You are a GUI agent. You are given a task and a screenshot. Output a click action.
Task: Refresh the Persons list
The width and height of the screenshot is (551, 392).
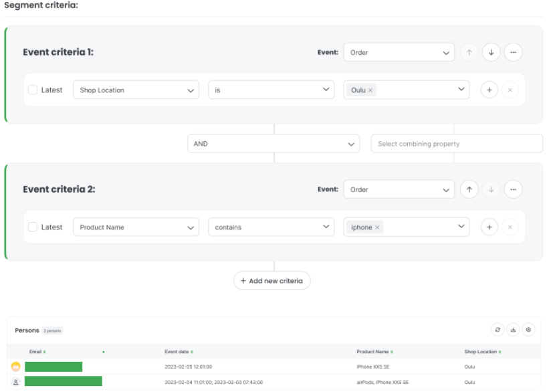(x=498, y=330)
